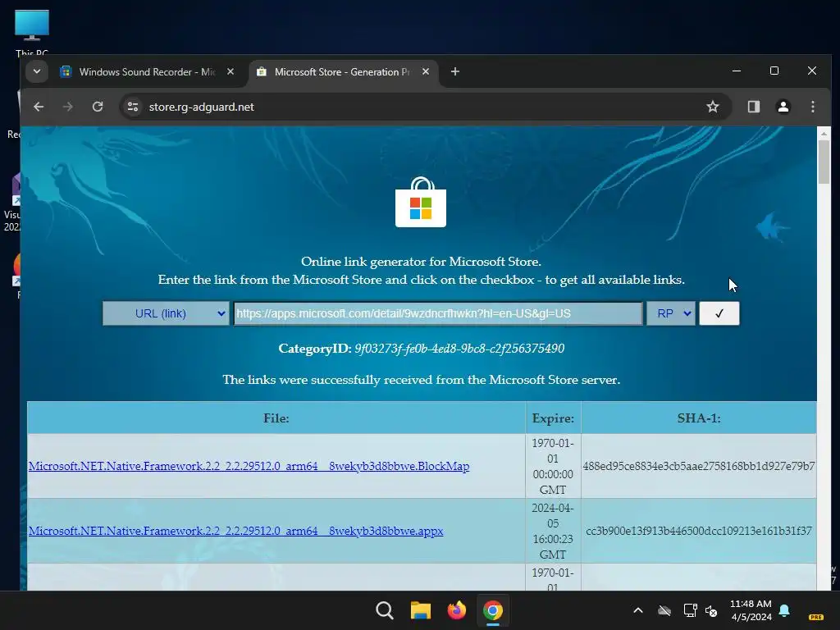
Task: Open the RP ring dropdown
Action: pos(671,313)
